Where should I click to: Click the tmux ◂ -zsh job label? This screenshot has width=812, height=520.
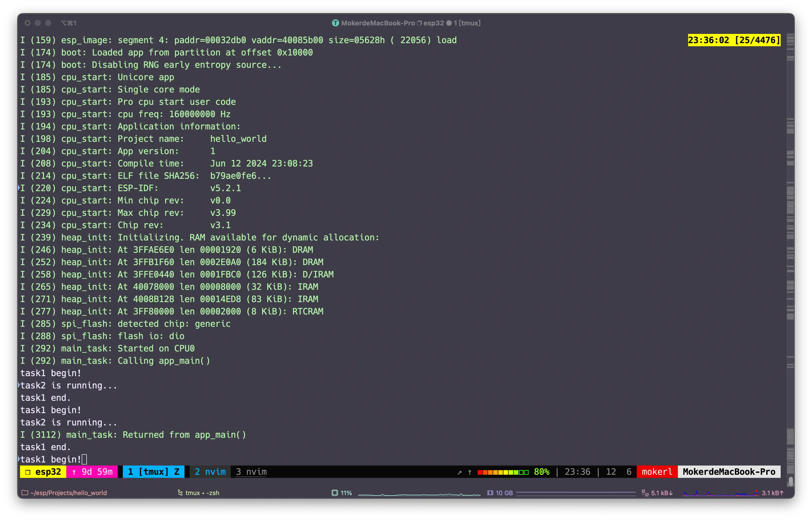point(202,493)
